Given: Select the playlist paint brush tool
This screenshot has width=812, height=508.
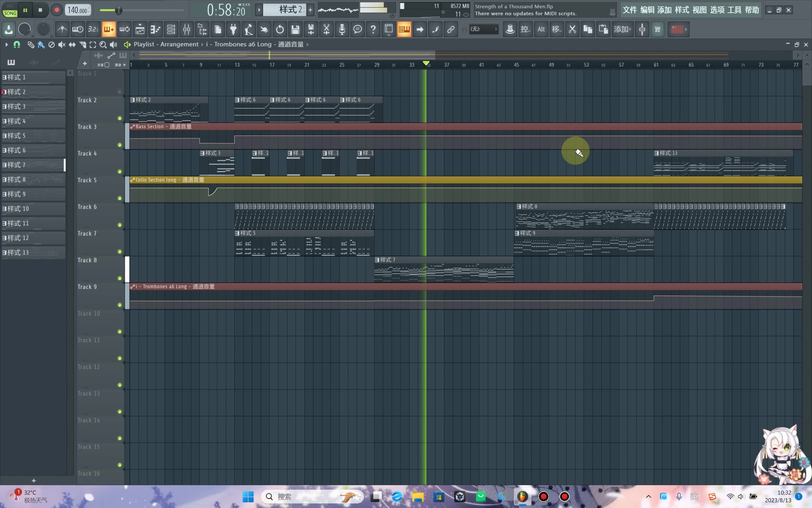Looking at the screenshot, I should 41,44.
